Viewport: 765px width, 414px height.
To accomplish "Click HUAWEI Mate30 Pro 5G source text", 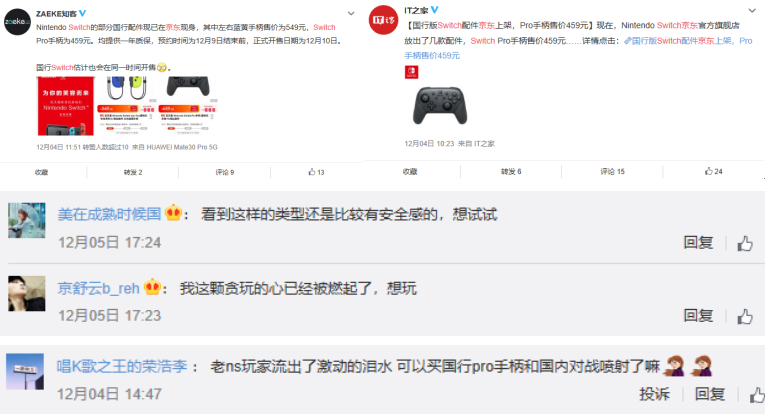I will 182,147.
